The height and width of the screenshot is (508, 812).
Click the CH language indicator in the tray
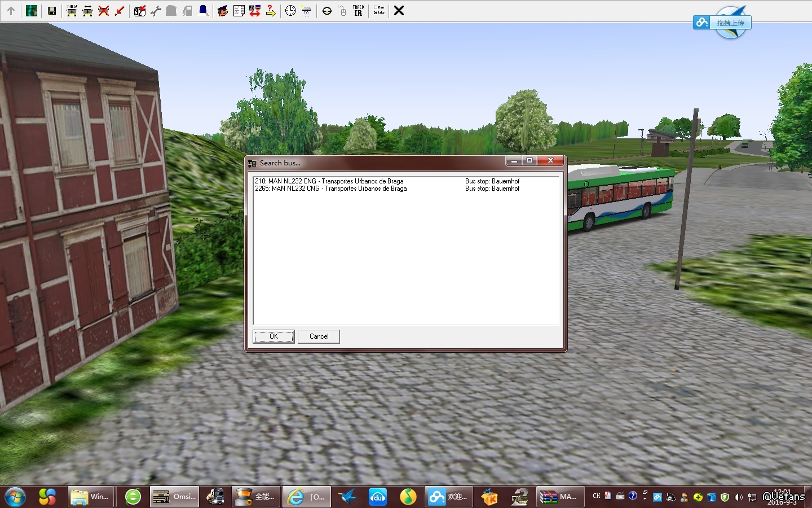click(x=597, y=496)
